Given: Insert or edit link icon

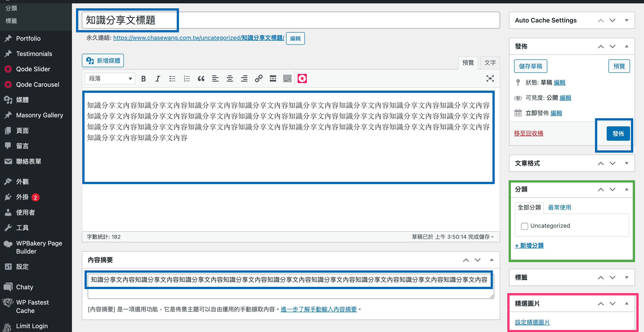Looking at the screenshot, I should 259,79.
